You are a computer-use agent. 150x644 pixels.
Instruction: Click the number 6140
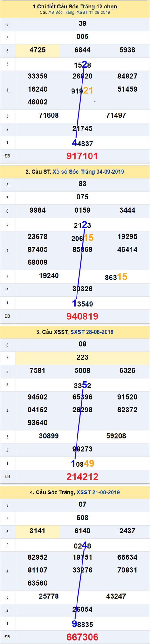tap(82, 531)
